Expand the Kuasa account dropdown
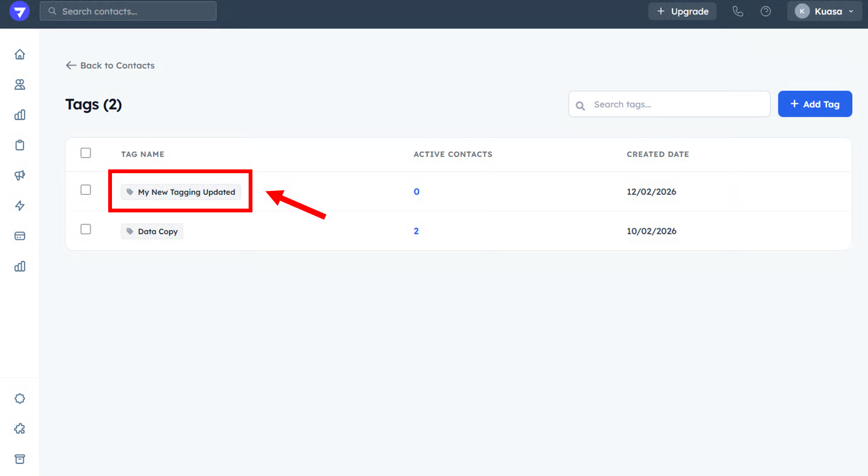This screenshot has width=868, height=476. [824, 11]
